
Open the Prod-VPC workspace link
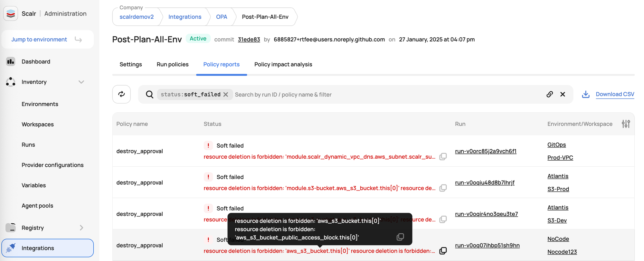[x=560, y=157]
